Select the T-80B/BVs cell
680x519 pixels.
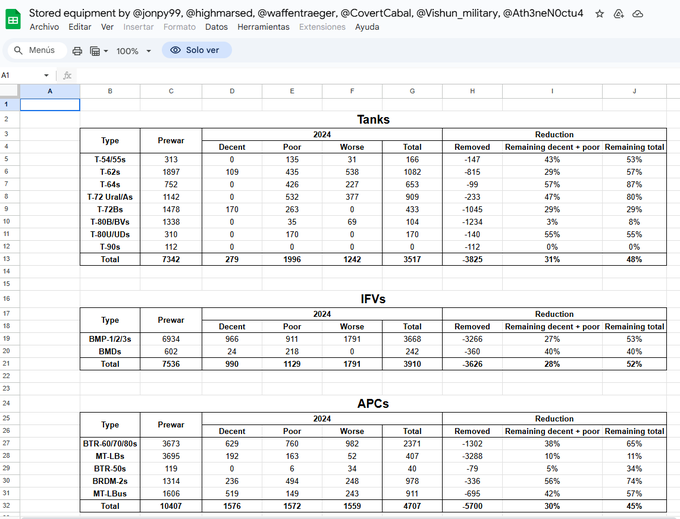point(110,222)
